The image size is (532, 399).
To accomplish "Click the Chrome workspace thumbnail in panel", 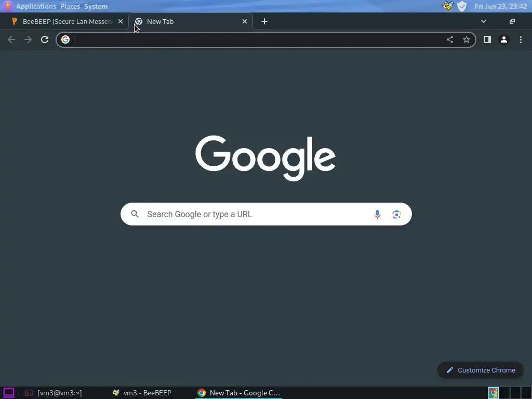I will click(494, 393).
